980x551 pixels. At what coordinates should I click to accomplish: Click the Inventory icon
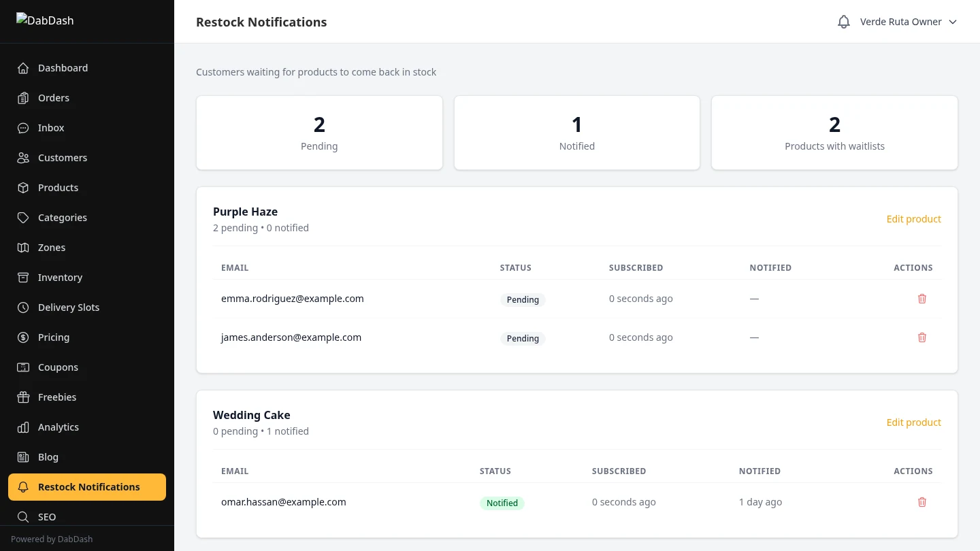point(23,277)
